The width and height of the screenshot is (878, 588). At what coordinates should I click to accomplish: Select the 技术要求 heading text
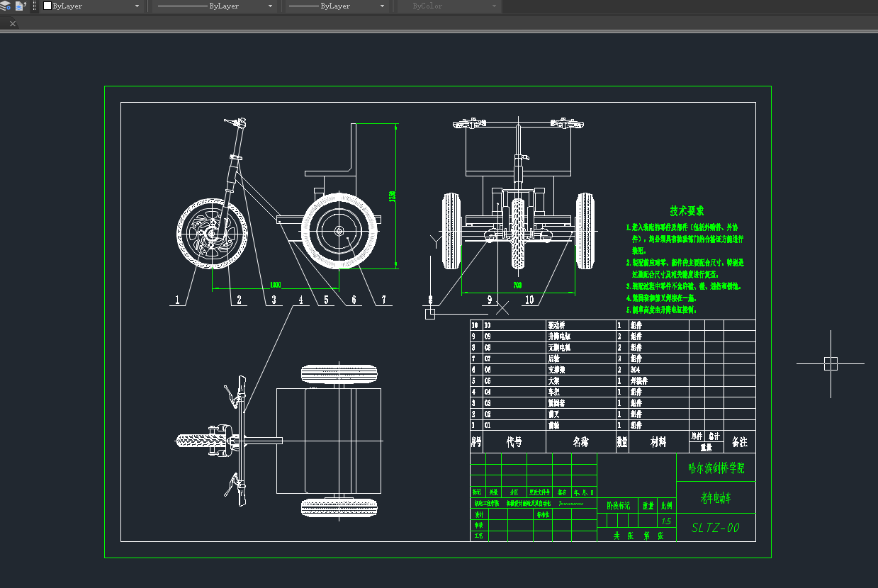point(687,211)
